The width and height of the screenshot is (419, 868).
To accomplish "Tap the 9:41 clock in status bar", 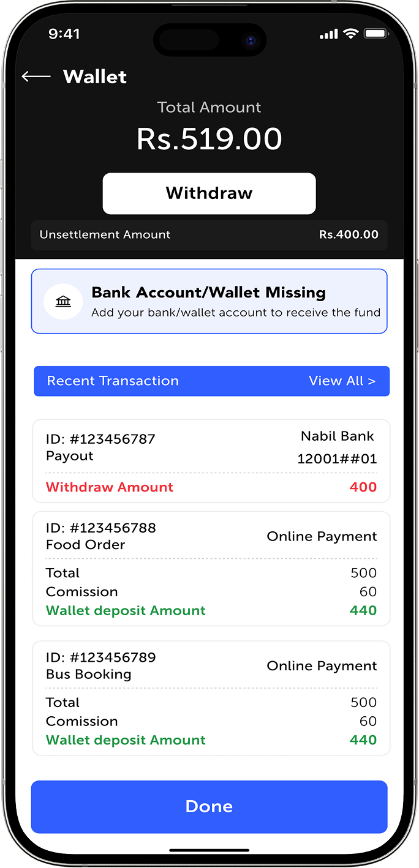I will 64,34.
